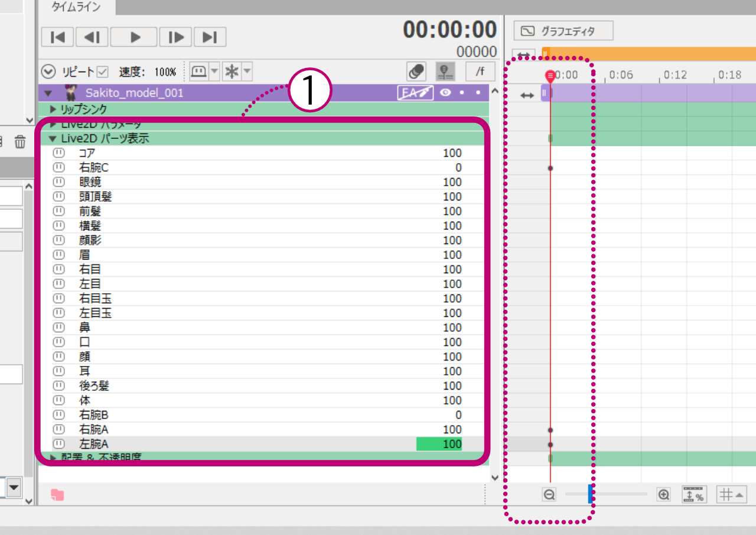
Task: Click the keyframe toggle icon for 左腕A
Action: point(58,444)
